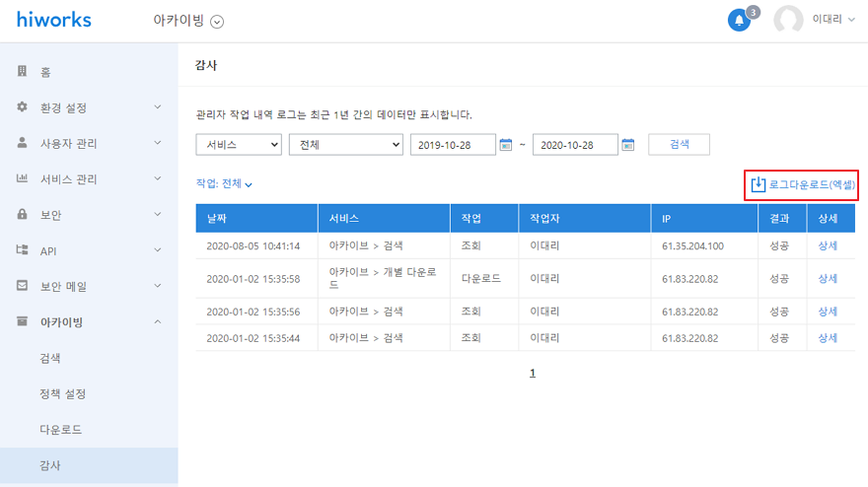Click the API tree icon
This screenshot has width=868, height=487.
click(22, 249)
